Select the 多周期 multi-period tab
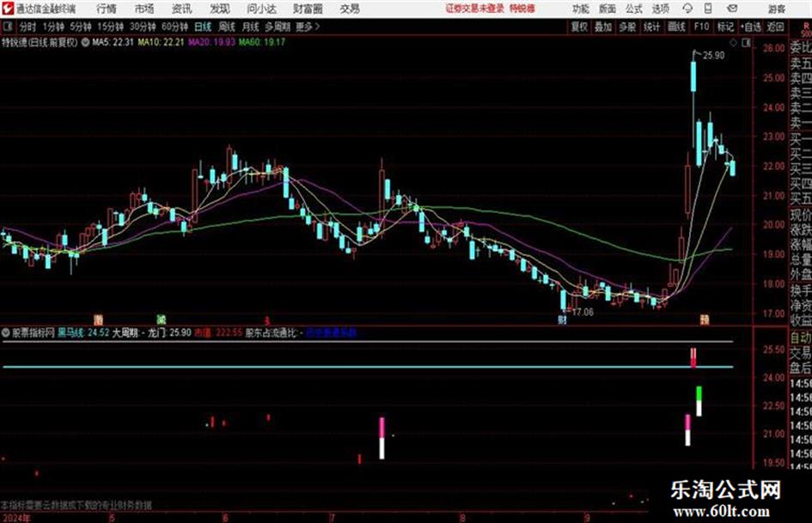The image size is (812, 523). [x=278, y=27]
